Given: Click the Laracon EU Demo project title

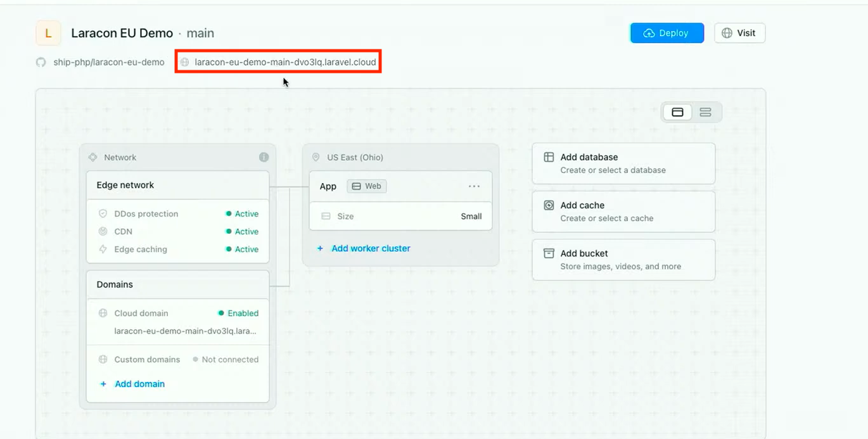Looking at the screenshot, I should [122, 33].
